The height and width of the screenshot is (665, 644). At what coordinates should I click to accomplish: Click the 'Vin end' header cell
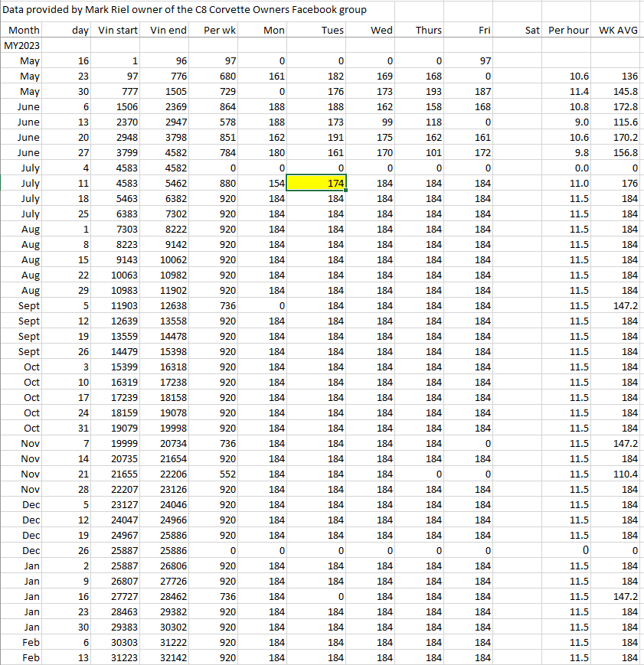point(167,30)
